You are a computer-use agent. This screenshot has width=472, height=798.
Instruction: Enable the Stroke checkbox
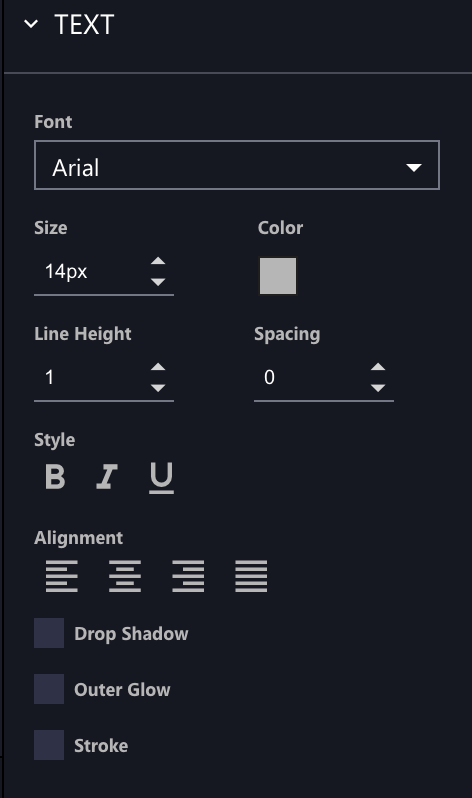click(49, 745)
